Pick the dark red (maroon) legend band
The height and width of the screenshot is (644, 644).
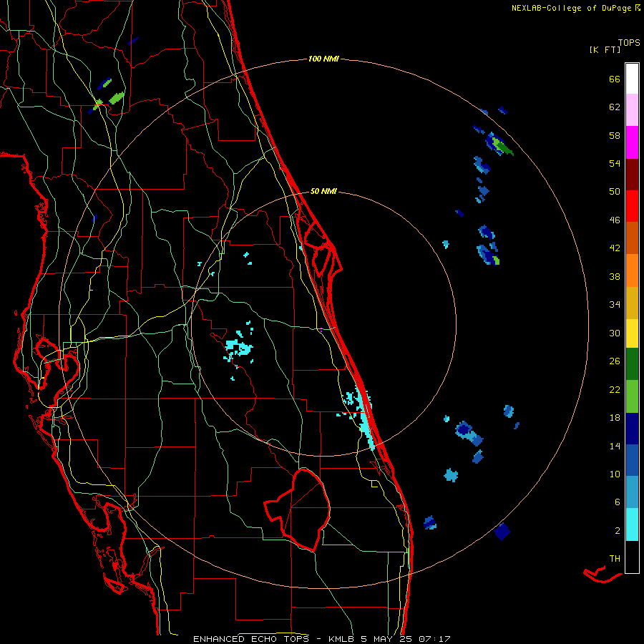(x=632, y=174)
